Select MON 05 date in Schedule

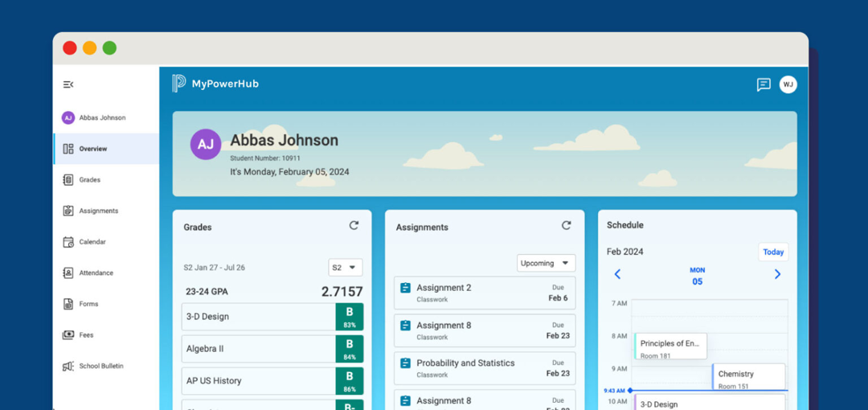pos(698,276)
